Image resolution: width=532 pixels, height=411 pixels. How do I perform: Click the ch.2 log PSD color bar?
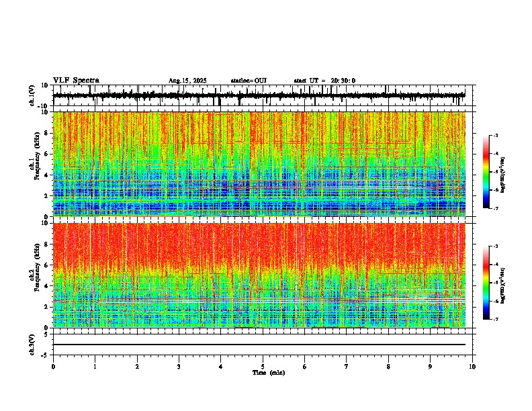pos(486,283)
